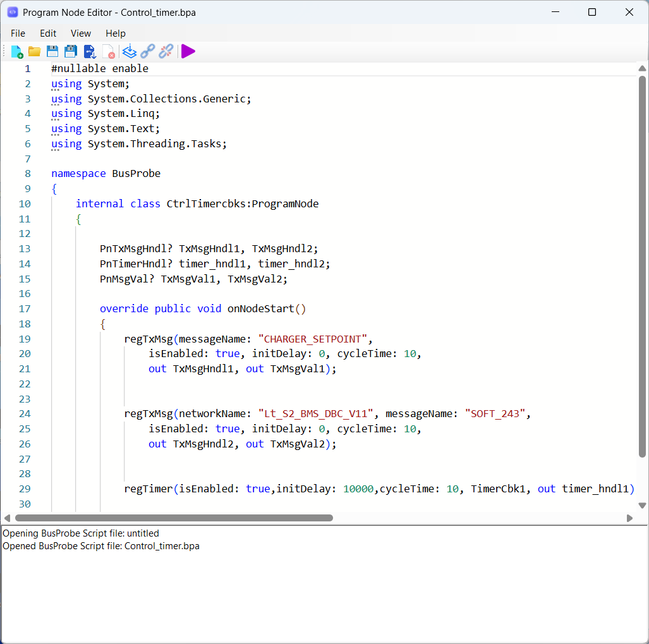649x644 pixels.
Task: Click the layers download/build icon
Action: (x=130, y=52)
